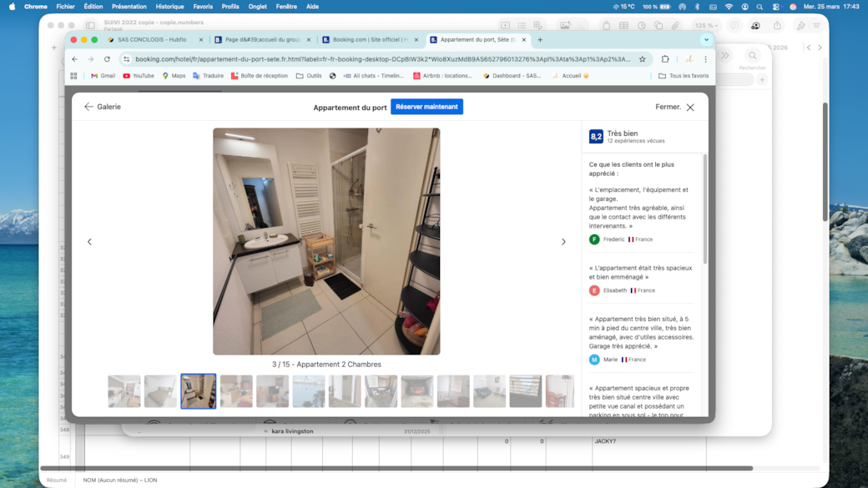
Task: Open the Chrome extensions puzzle icon
Action: click(x=665, y=59)
